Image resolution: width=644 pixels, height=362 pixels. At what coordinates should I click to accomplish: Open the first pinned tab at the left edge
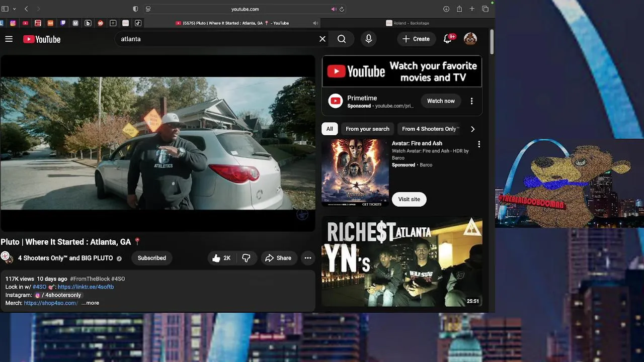[x=2, y=23]
